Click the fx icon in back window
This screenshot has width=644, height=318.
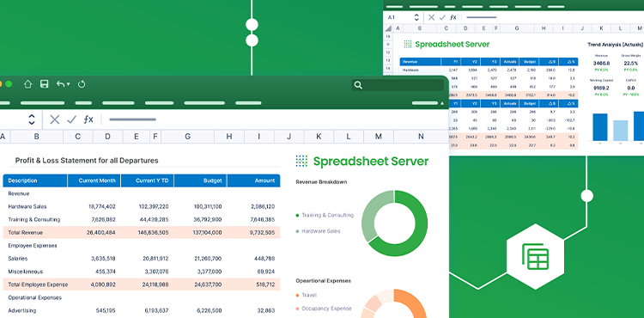453,17
